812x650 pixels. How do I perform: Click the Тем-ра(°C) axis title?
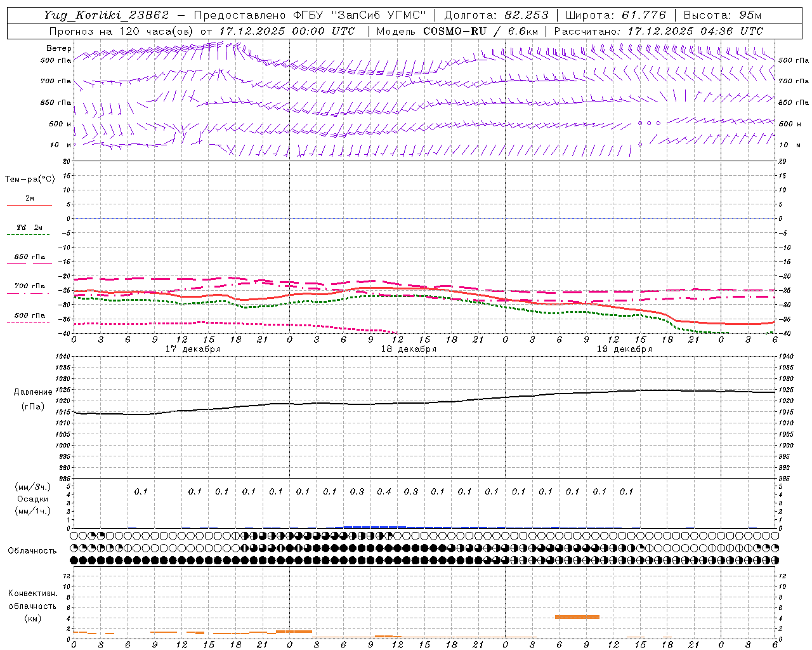[x=30, y=180]
